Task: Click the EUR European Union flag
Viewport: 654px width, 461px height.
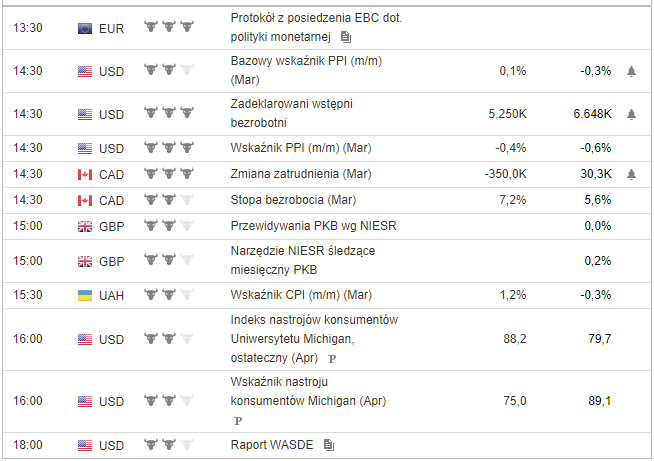Action: pyautogui.click(x=85, y=28)
